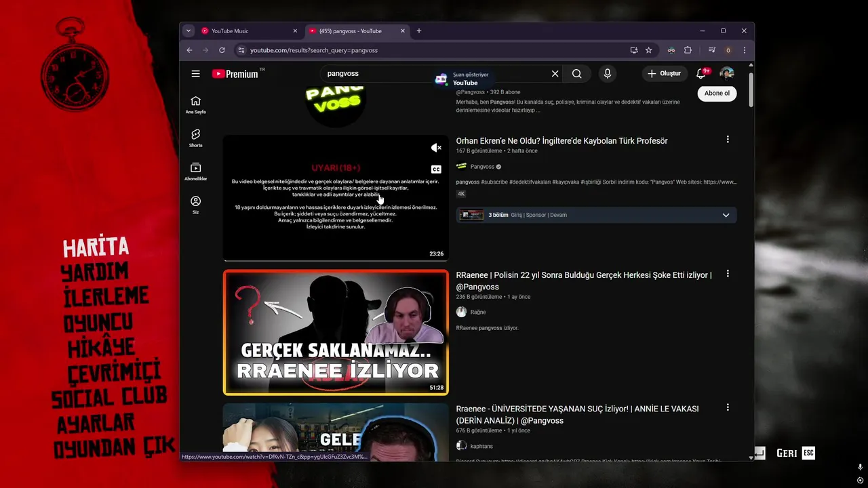This screenshot has width=868, height=488.
Task: Open the kaphtans channel link
Action: click(x=481, y=446)
